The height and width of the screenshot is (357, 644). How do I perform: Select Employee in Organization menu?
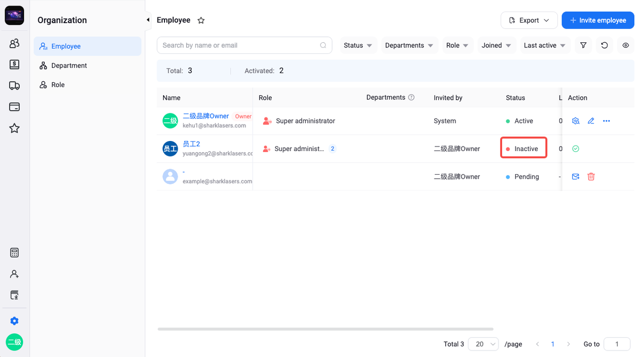[88, 46]
